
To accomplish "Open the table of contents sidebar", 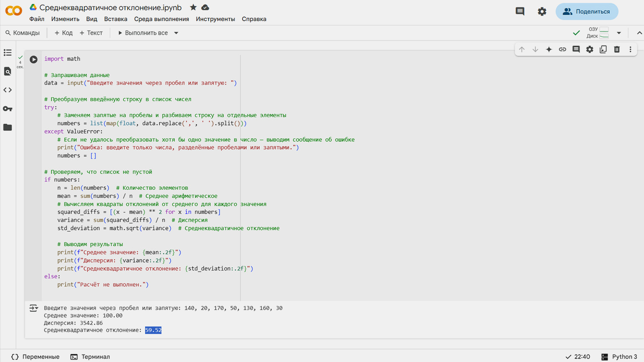I will pyautogui.click(x=8, y=53).
